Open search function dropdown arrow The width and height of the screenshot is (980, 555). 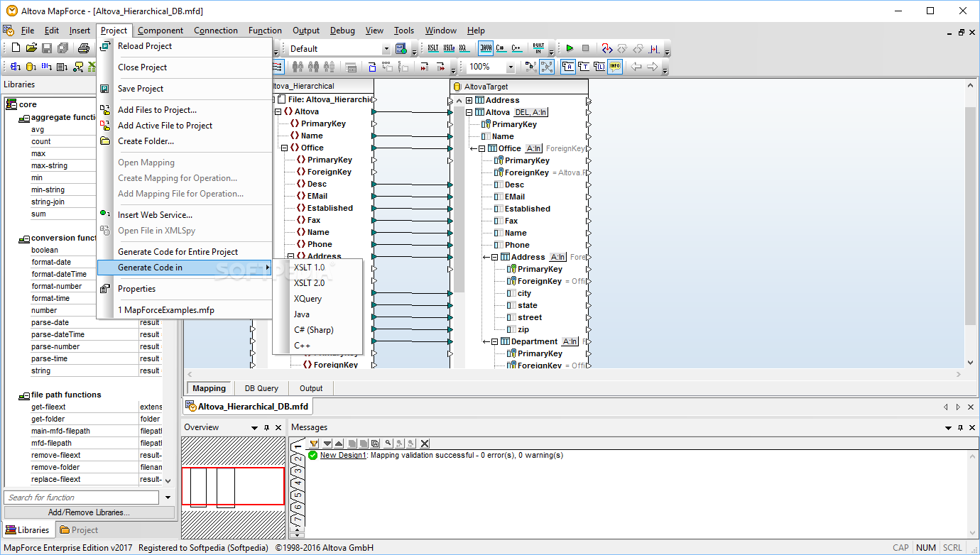click(168, 498)
